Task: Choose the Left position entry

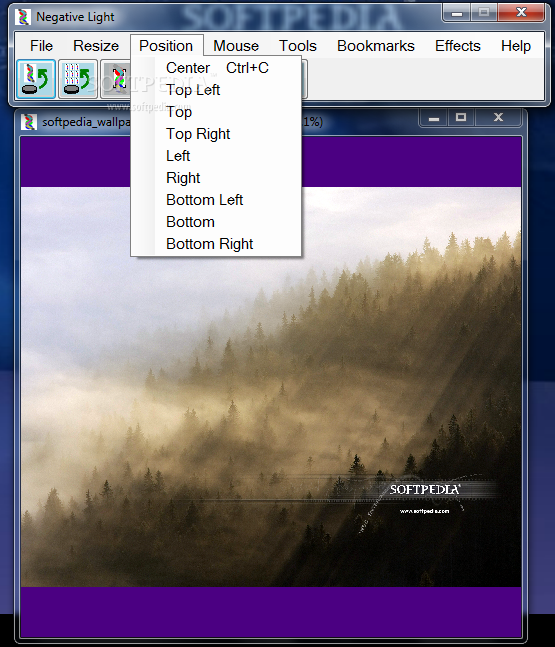Action: (x=216, y=156)
